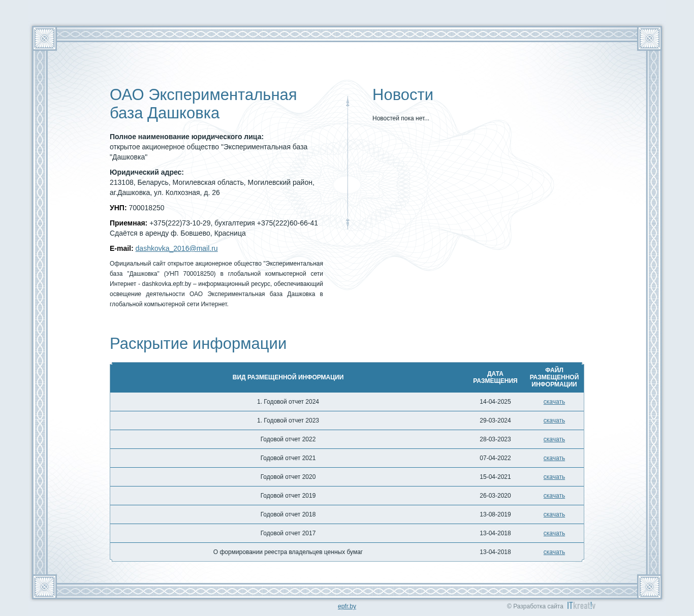
Task: Open the dashkovka_2016@mail.ru email link
Action: (176, 248)
